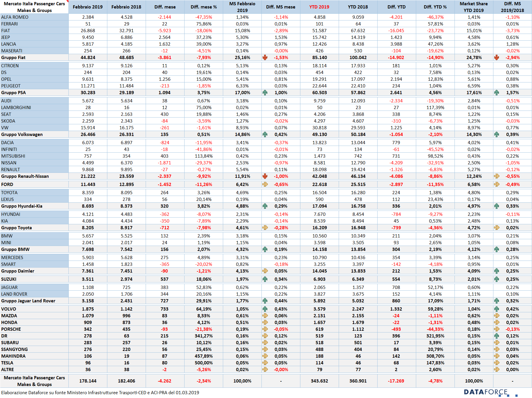Click yellow sideways arrow in Gruppo Renault-Nissan row, Diff. MS 2019/2018
Image resolution: width=532 pixels, height=398 pixels.
[x=497, y=176]
